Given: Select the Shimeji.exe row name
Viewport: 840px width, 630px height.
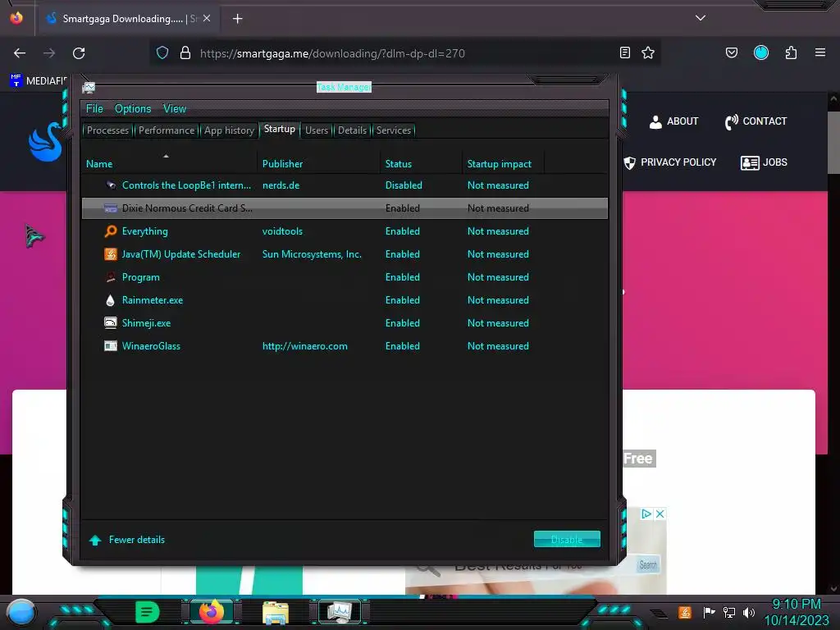Looking at the screenshot, I should [x=146, y=323].
